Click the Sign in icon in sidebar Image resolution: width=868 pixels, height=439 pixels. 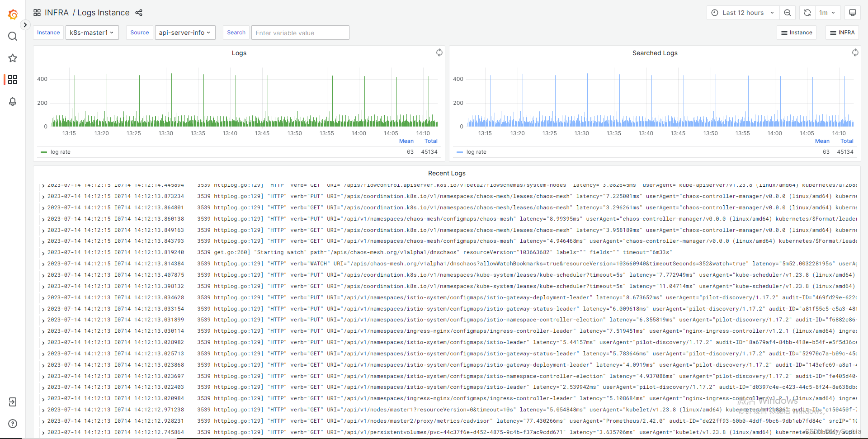pos(13,402)
